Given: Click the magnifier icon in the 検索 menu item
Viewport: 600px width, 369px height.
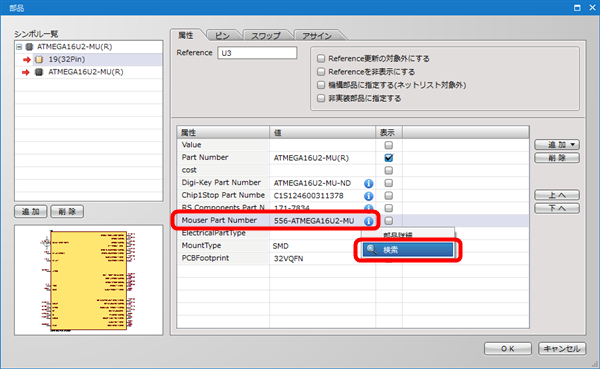Looking at the screenshot, I should [x=371, y=250].
